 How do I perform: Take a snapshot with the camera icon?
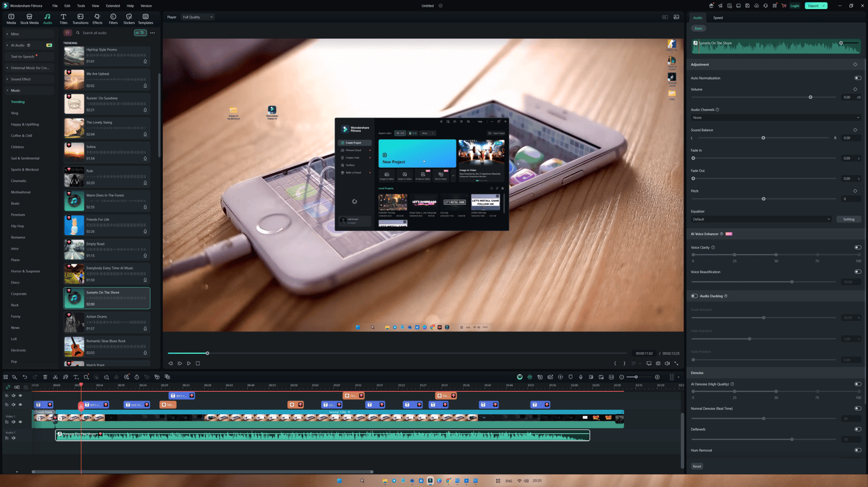click(x=658, y=363)
